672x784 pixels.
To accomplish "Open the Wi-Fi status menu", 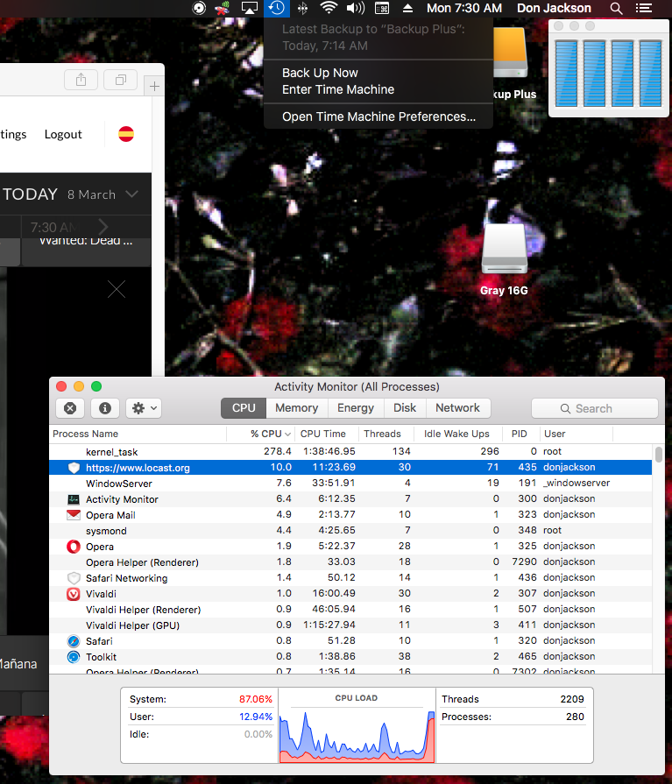I will point(329,8).
